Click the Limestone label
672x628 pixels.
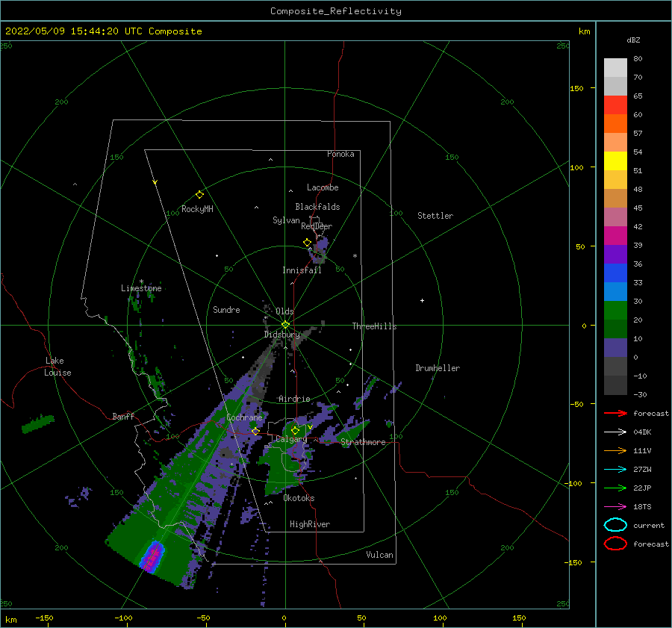click(141, 288)
